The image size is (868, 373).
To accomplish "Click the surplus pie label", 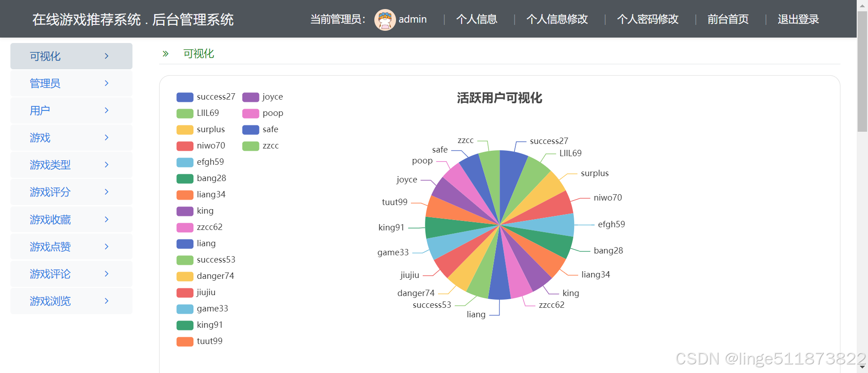I will click(594, 173).
